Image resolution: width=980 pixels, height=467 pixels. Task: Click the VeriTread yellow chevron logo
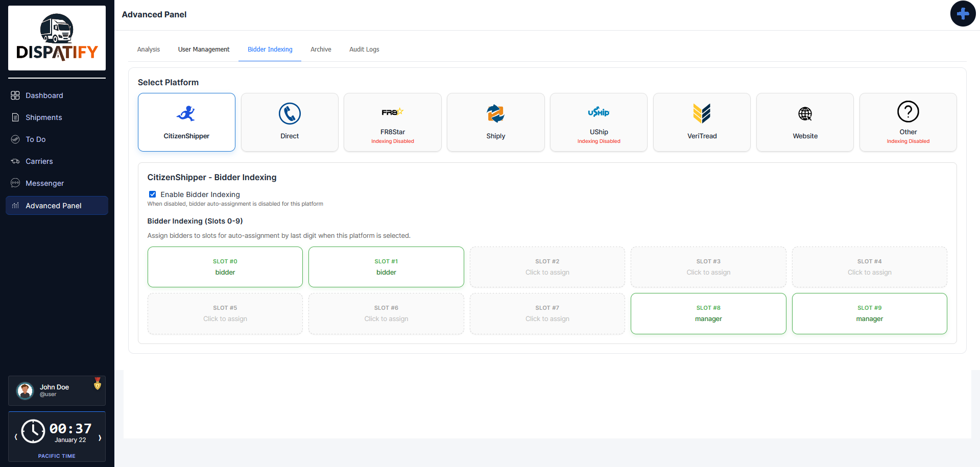702,113
